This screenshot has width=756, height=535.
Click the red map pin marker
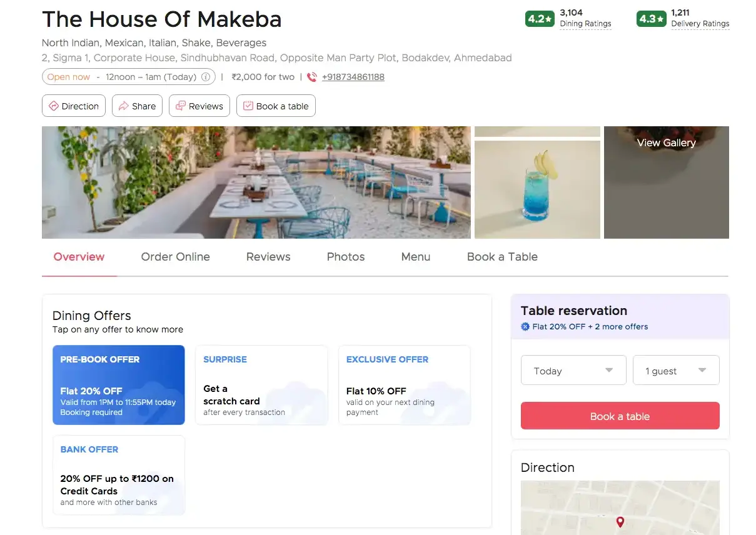(x=620, y=522)
